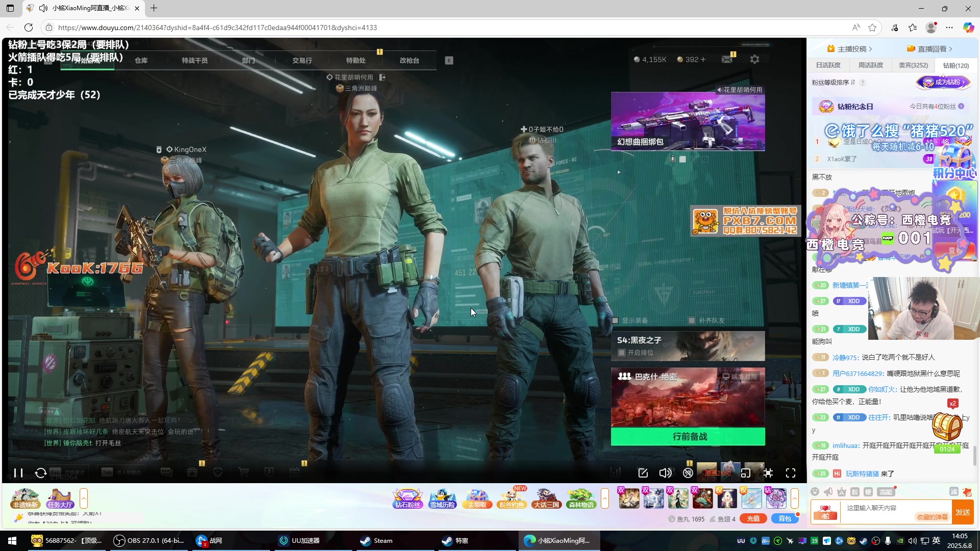This screenshot has height=551, width=980.
Task: Toggle danmaku display icon in player
Action: pyautogui.click(x=688, y=473)
